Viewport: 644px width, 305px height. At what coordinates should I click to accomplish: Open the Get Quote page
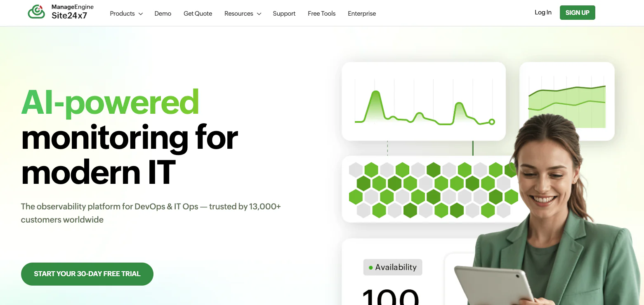pyautogui.click(x=198, y=14)
